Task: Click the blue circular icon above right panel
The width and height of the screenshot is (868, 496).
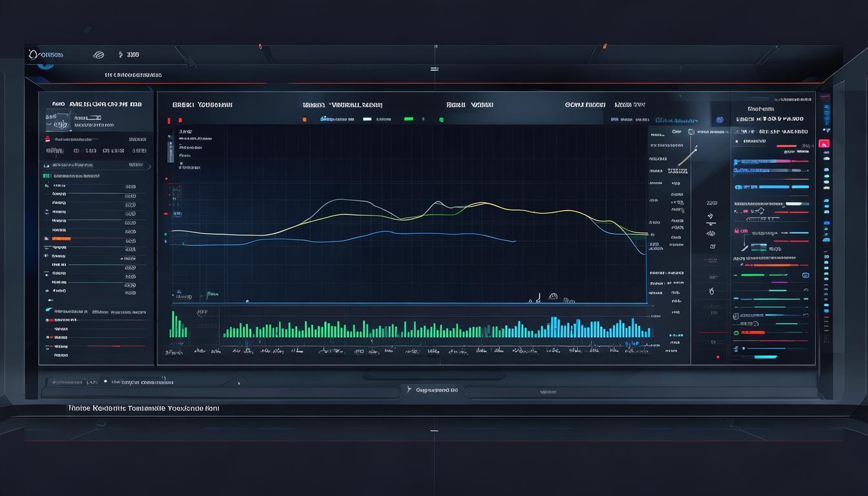Action: point(719,120)
